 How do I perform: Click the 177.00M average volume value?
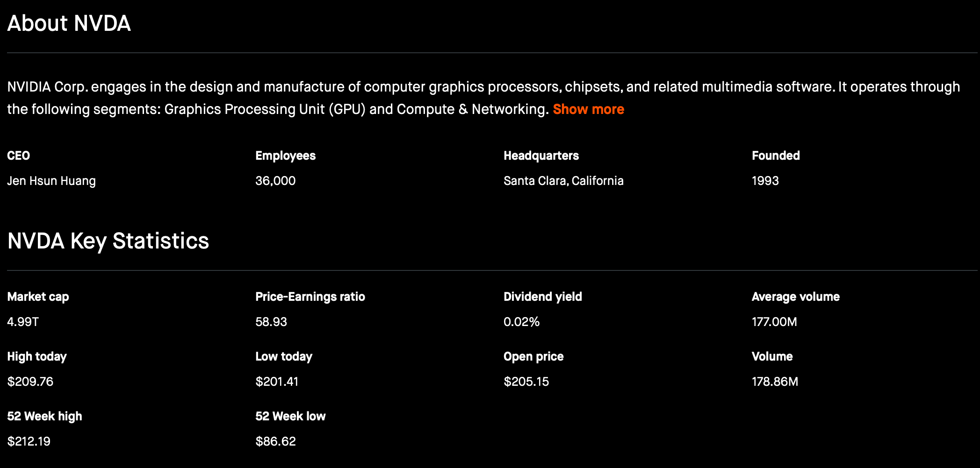pos(774,322)
